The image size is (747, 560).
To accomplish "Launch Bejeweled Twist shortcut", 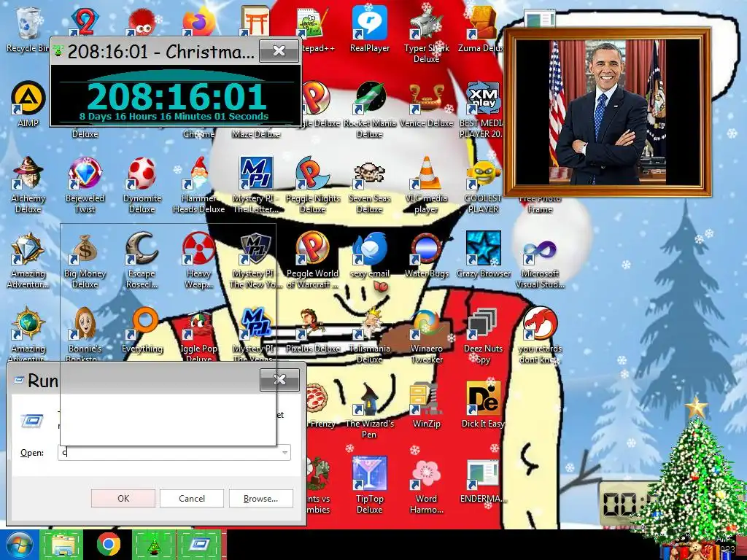I will [x=85, y=184].
